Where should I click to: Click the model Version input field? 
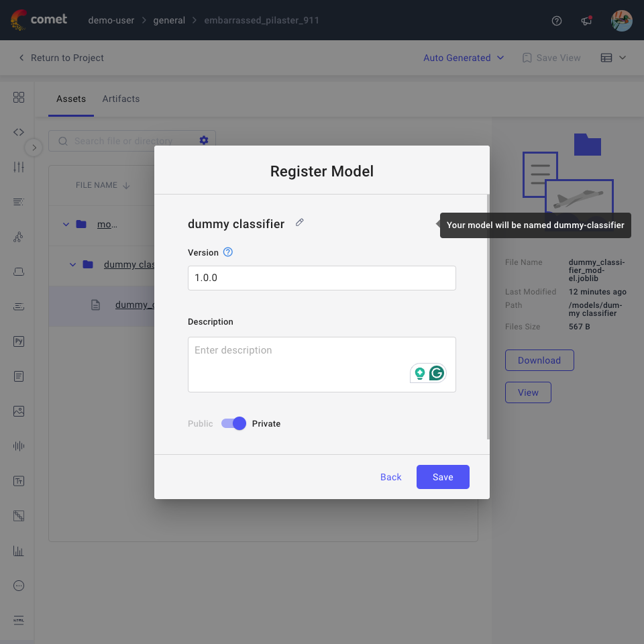tap(321, 278)
